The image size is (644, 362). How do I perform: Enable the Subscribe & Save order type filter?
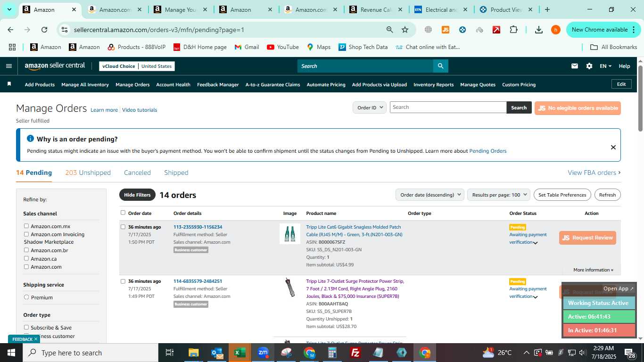pyautogui.click(x=26, y=327)
